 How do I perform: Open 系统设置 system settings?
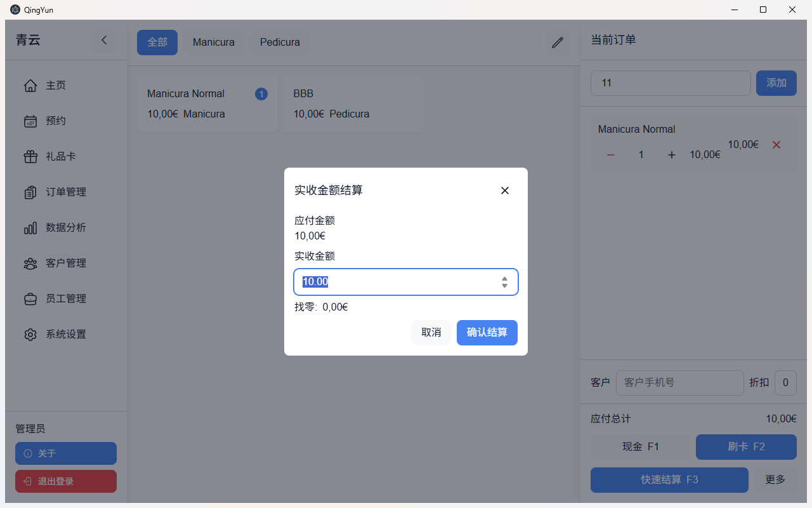pyautogui.click(x=66, y=334)
